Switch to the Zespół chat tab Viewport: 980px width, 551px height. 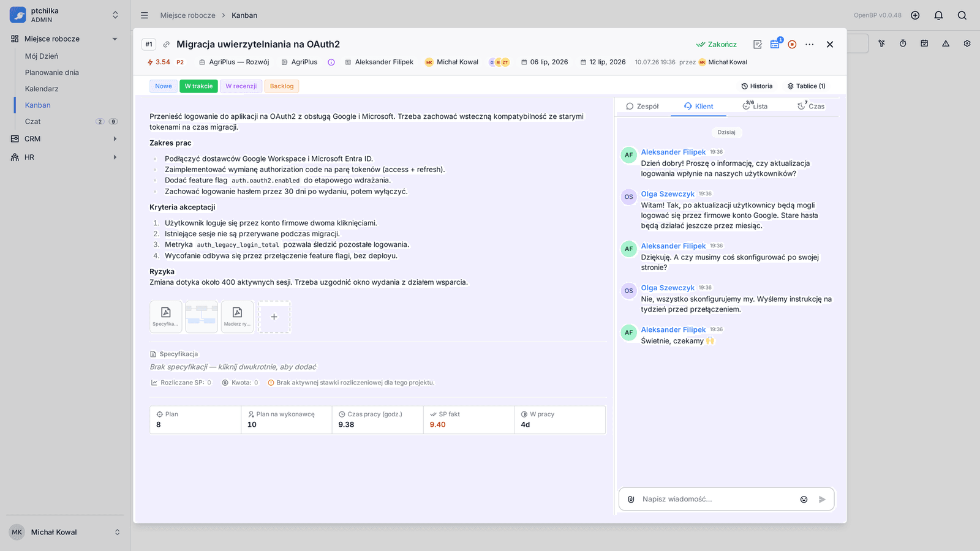pyautogui.click(x=643, y=107)
